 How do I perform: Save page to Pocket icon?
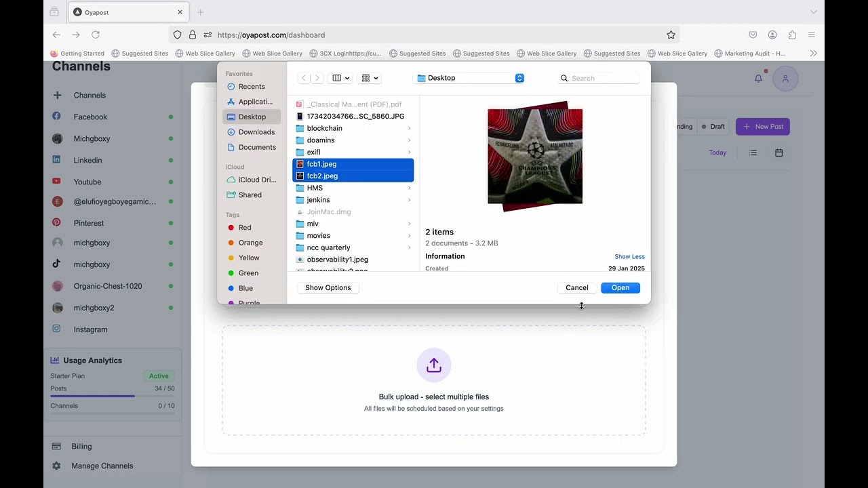pos(753,35)
